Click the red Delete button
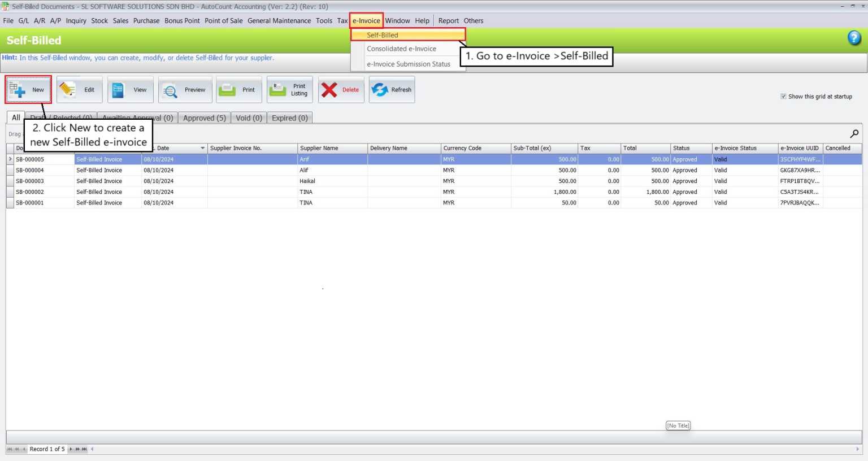Image resolution: width=868 pixels, height=461 pixels. [341, 89]
